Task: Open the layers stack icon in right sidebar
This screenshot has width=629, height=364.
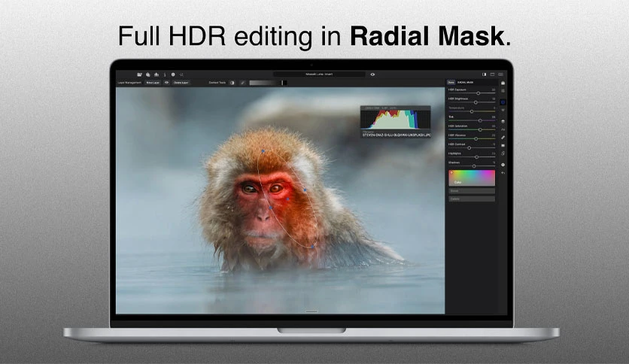Action: click(x=503, y=121)
